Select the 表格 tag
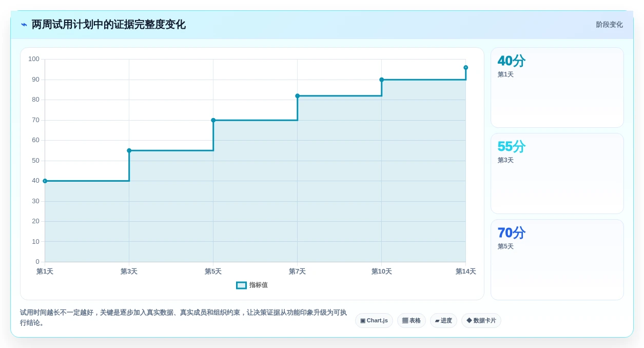This screenshot has width=644, height=348. click(412, 321)
